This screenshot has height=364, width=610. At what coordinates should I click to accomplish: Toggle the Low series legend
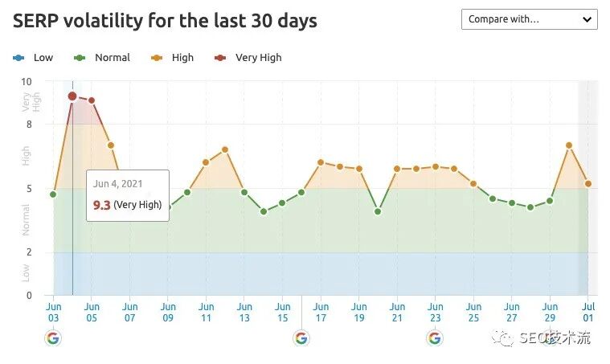click(x=33, y=58)
